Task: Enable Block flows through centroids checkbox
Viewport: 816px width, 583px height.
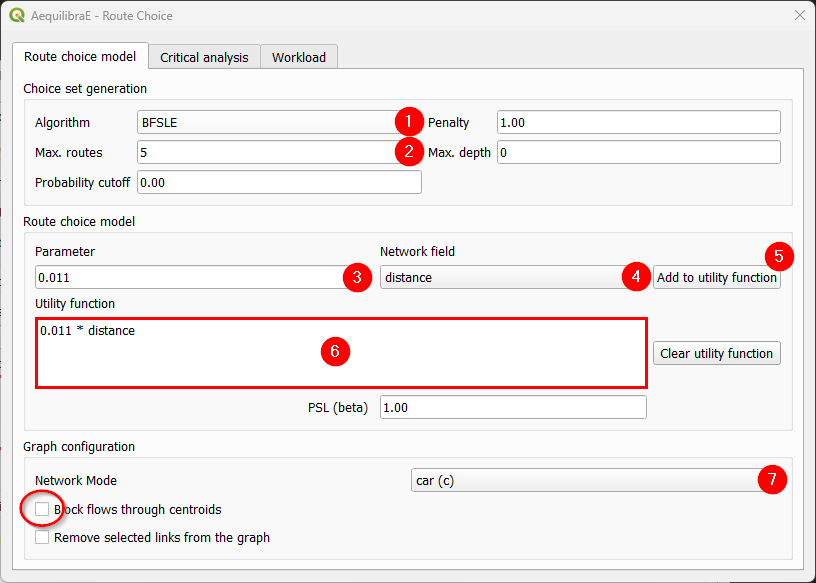Action: pyautogui.click(x=42, y=509)
